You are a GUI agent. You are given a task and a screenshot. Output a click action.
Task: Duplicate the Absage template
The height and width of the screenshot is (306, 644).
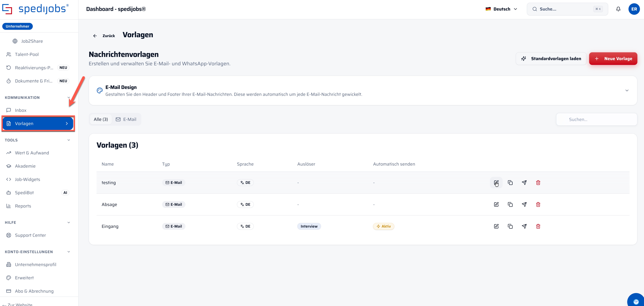pyautogui.click(x=510, y=204)
